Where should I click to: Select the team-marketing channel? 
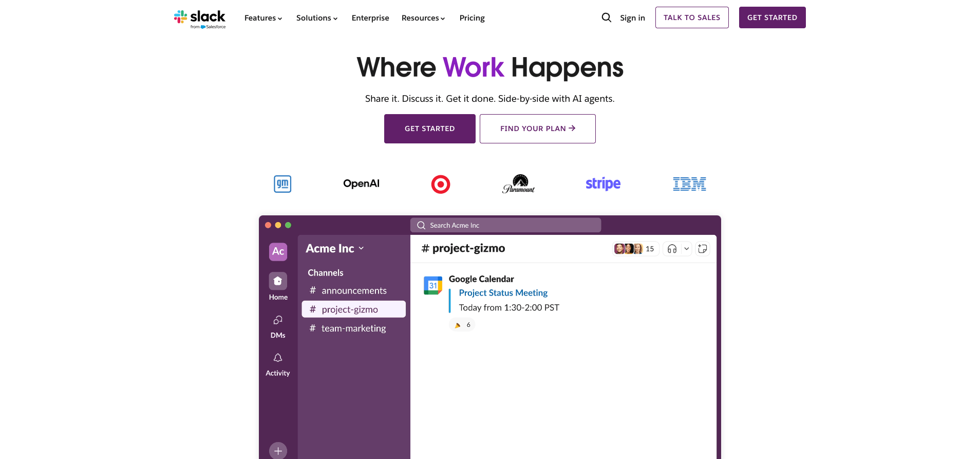coord(353,328)
